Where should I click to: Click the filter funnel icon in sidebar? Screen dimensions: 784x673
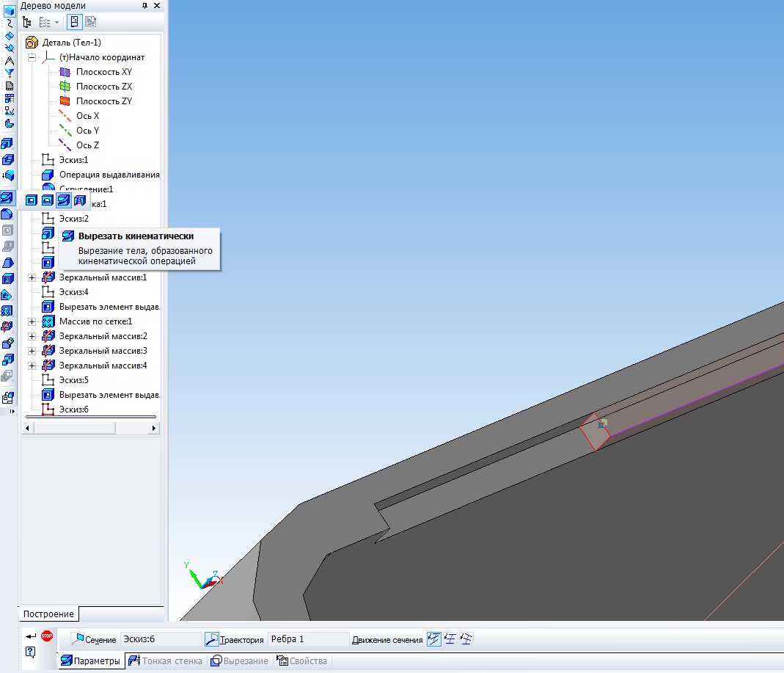10,73
